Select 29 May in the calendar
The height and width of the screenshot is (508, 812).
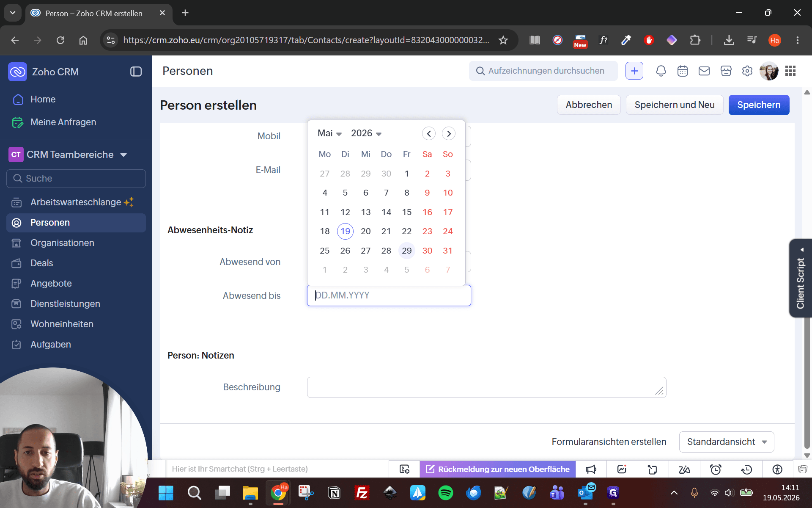[x=406, y=251]
